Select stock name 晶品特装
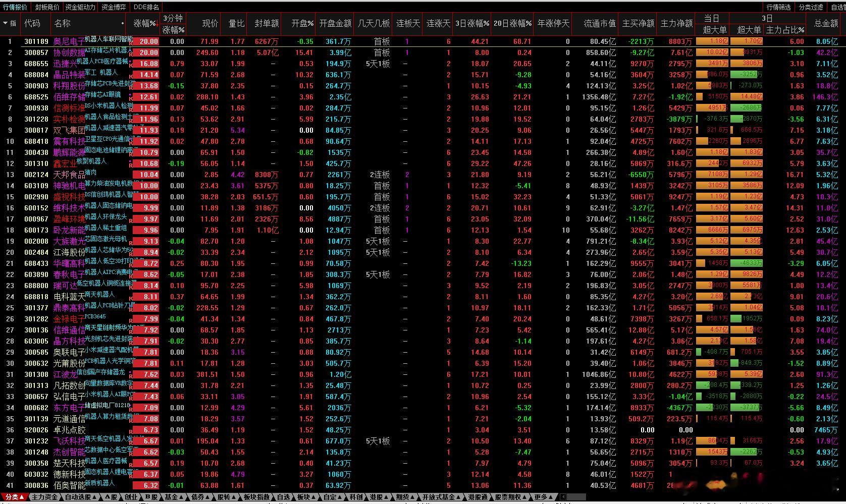The width and height of the screenshot is (846, 504). point(69,75)
